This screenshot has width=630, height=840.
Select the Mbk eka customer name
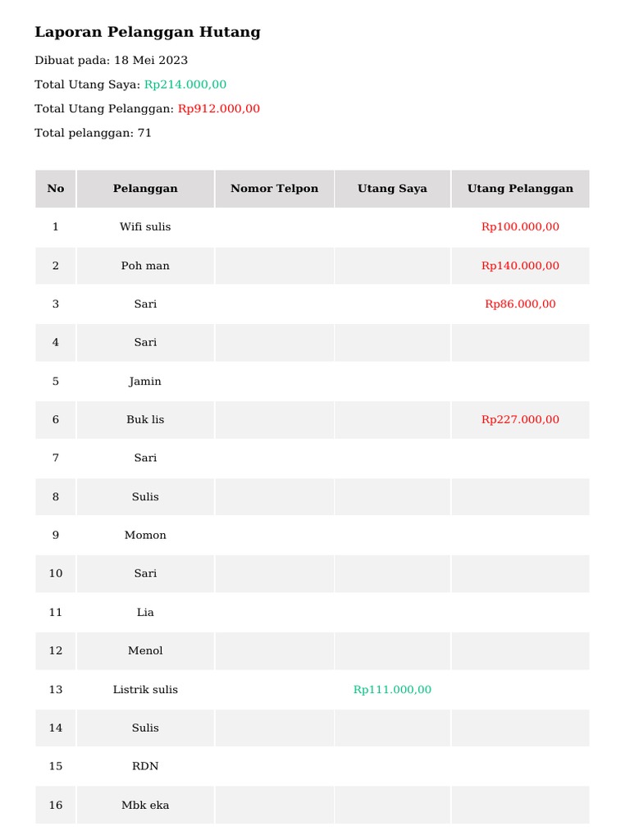click(x=145, y=806)
